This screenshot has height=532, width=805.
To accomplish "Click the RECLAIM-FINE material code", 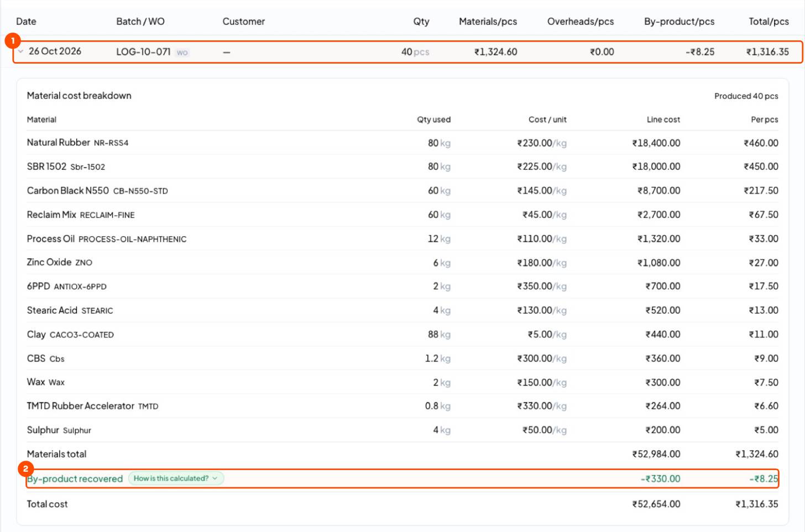I will 107,215.
